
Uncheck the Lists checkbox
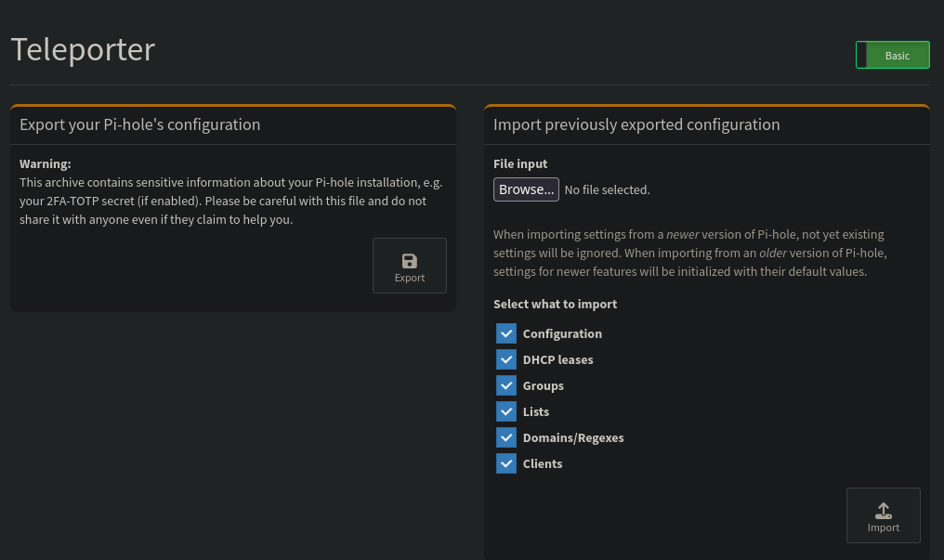coord(506,411)
